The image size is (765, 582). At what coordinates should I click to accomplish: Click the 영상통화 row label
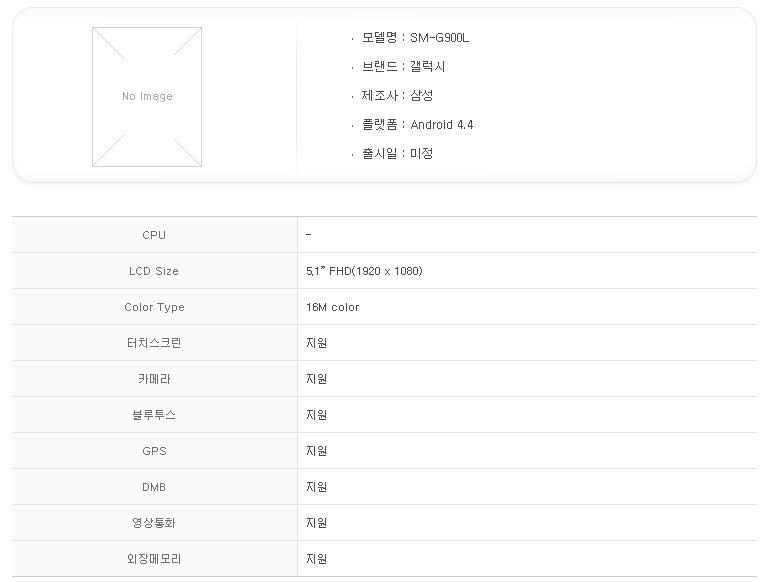154,523
